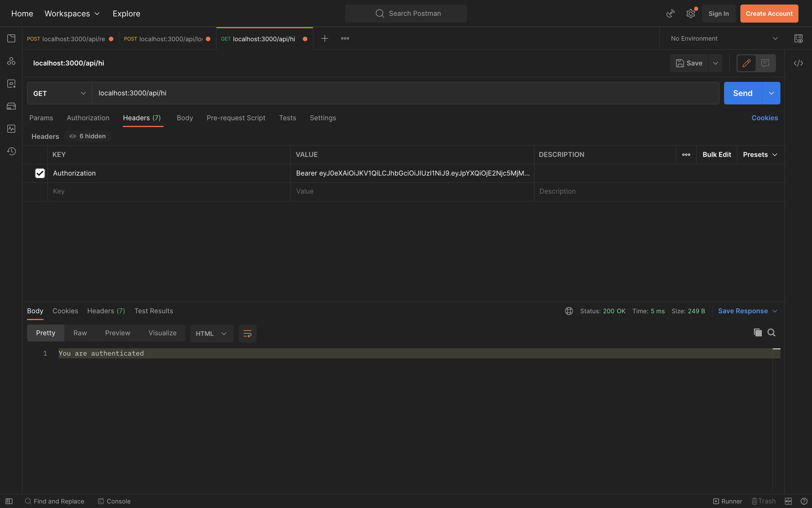Go to Home
812x508 pixels.
(x=22, y=14)
